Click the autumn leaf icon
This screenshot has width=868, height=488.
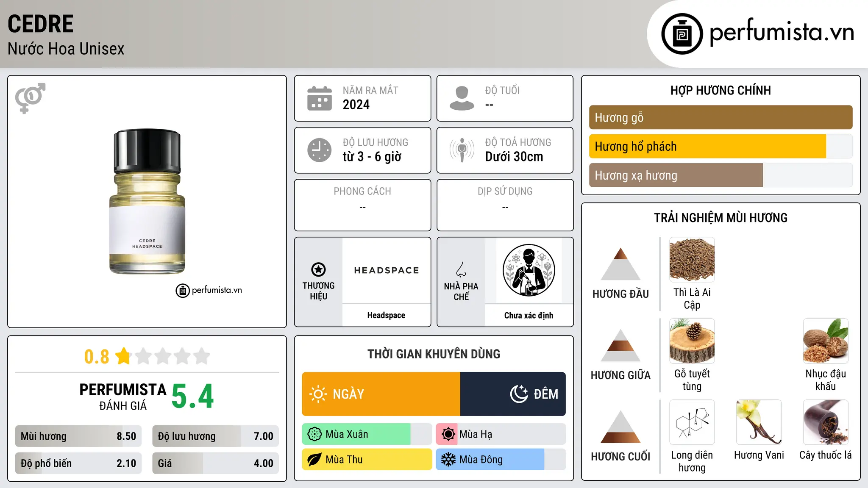click(x=314, y=460)
